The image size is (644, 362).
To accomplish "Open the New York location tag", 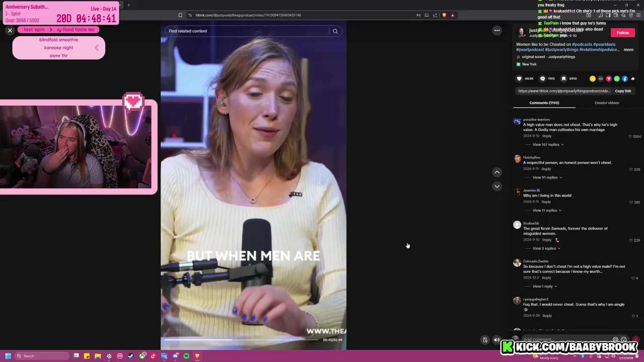I will tap(526, 64).
